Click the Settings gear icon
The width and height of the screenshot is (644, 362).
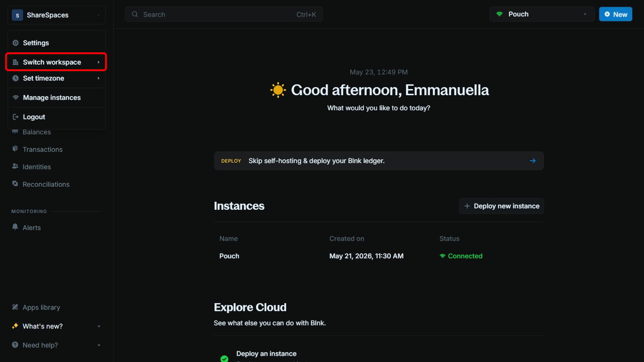coord(16,43)
